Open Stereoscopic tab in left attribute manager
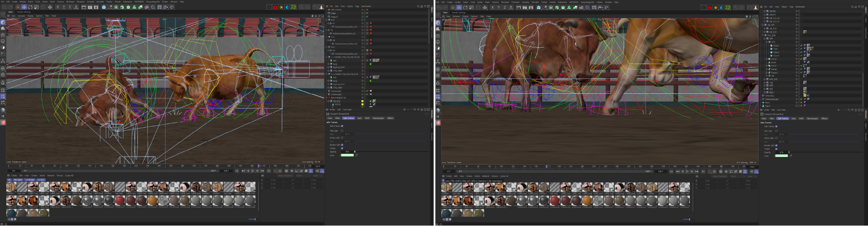Screen dimensions: 868x226 (378, 118)
